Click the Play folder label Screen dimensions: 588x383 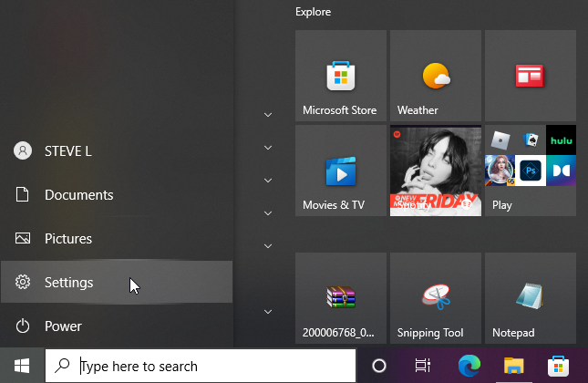point(501,205)
